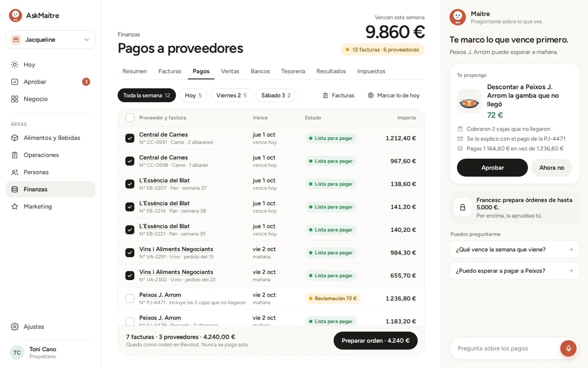Click the Marketing star icon

[15, 206]
